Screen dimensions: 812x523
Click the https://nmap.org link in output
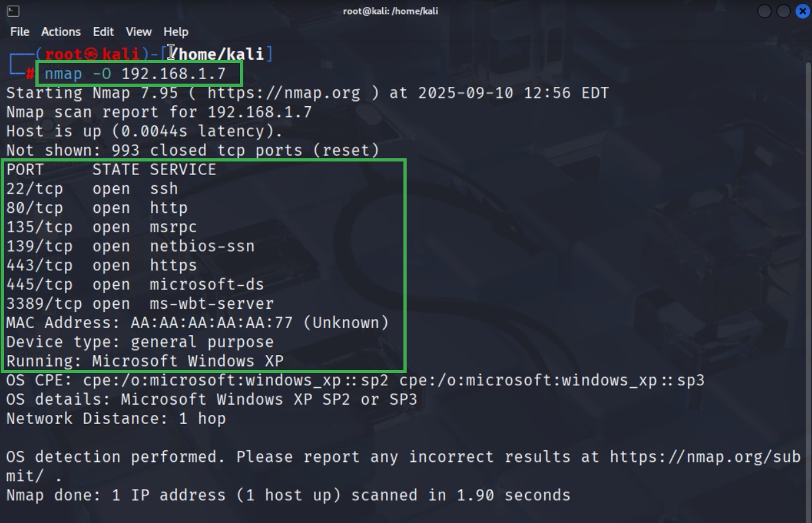[284, 93]
